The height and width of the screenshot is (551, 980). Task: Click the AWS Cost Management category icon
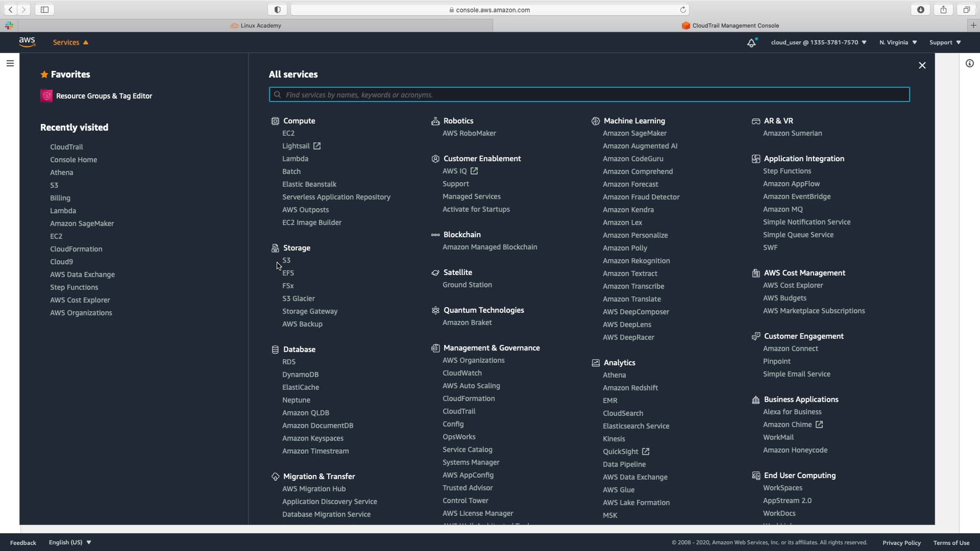pyautogui.click(x=756, y=273)
